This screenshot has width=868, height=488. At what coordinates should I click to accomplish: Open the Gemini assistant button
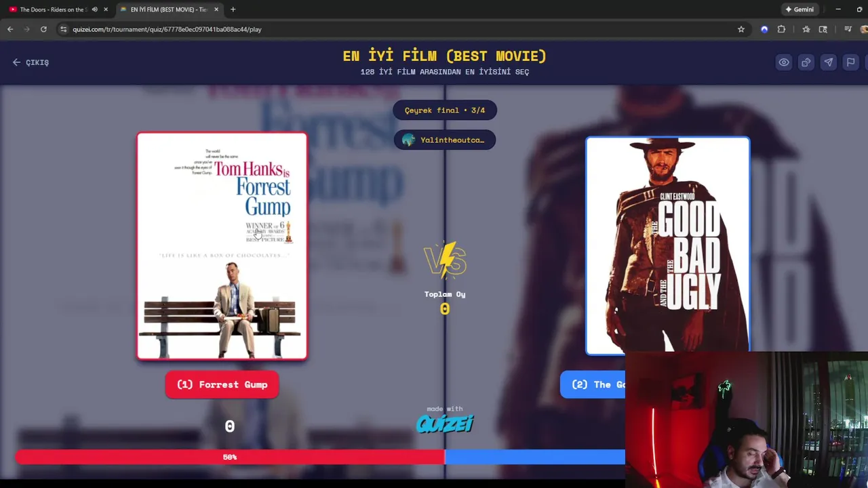click(800, 9)
